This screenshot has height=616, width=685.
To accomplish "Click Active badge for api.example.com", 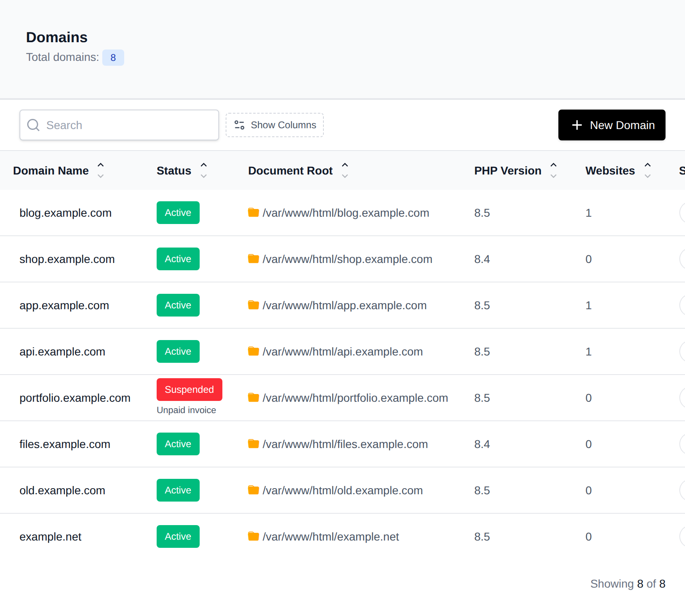I will click(x=178, y=351).
